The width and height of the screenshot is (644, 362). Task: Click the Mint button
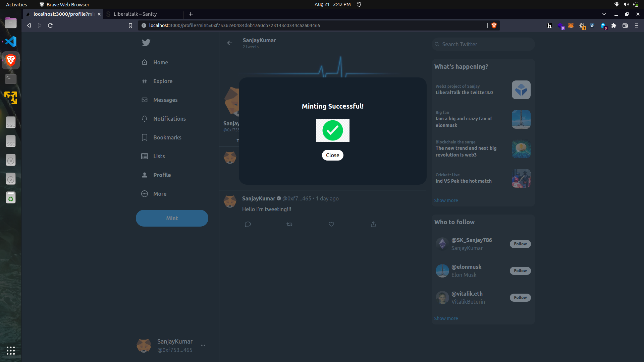pyautogui.click(x=172, y=218)
